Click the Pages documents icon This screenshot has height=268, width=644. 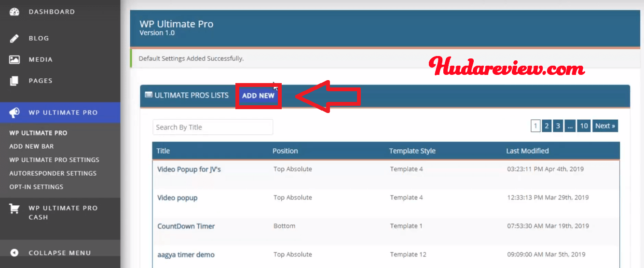[x=14, y=81]
